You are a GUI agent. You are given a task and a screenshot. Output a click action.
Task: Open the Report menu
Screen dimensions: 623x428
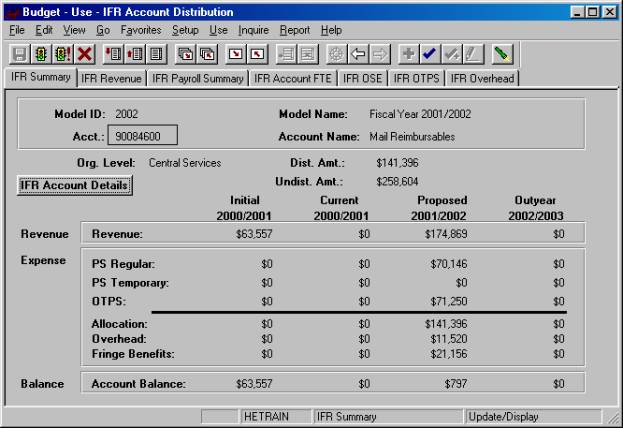click(x=297, y=30)
